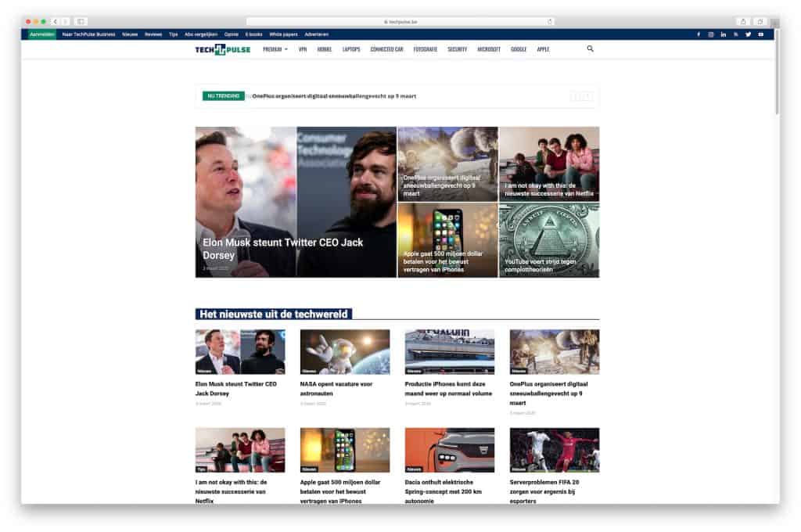Click the page vertical scrollbar

777,71
